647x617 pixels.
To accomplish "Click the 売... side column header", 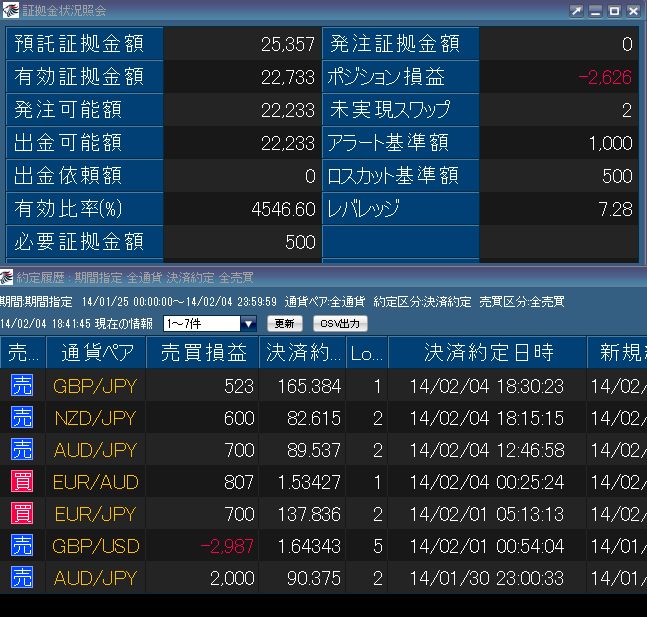I will [x=23, y=352].
